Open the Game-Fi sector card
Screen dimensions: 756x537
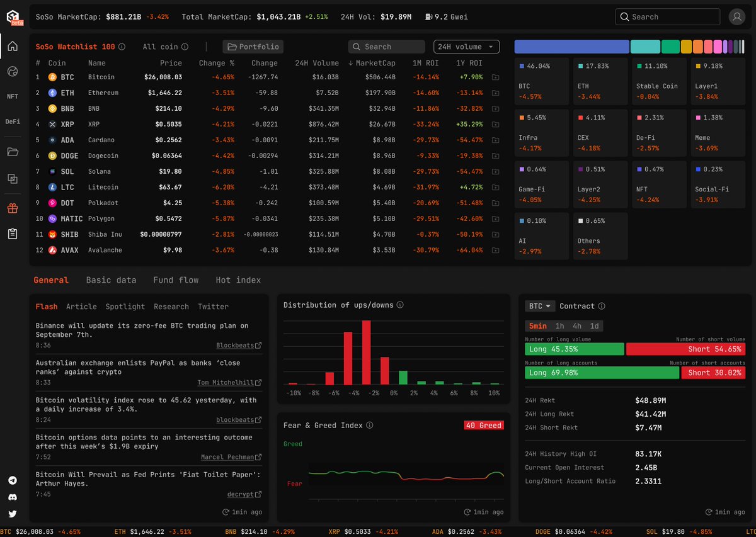542,183
